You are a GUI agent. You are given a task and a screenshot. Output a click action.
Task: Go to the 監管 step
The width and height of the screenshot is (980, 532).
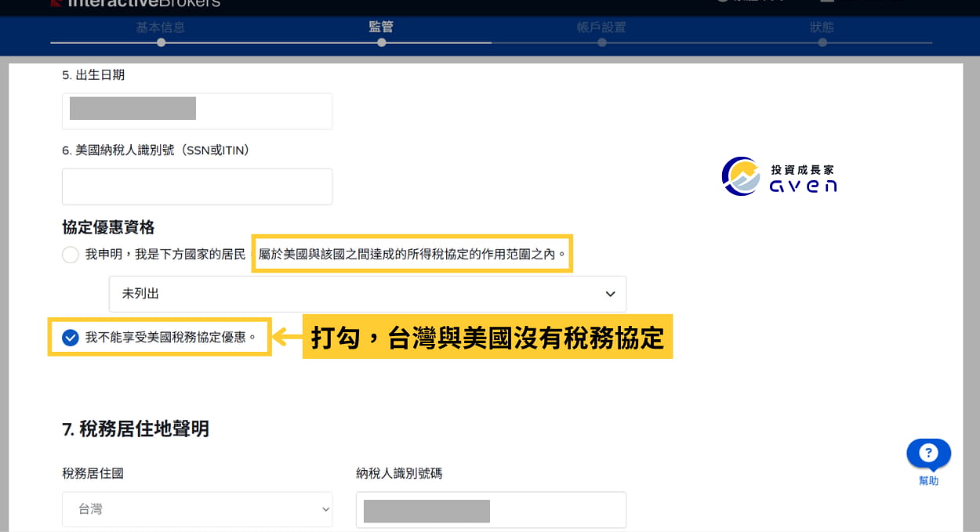pos(381,27)
